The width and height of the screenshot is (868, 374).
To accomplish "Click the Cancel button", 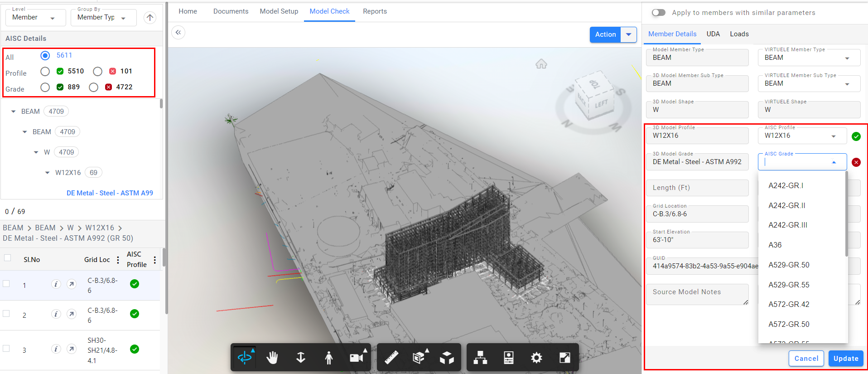I will pyautogui.click(x=806, y=359).
